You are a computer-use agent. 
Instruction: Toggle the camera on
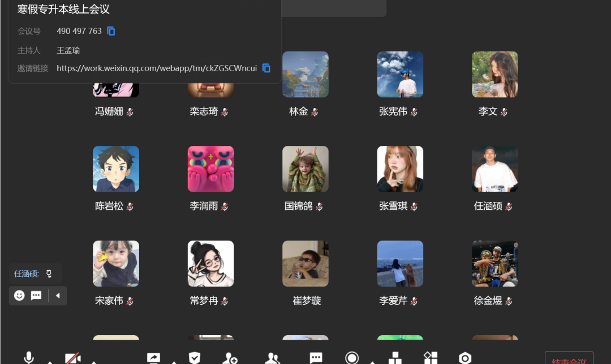[73, 358]
